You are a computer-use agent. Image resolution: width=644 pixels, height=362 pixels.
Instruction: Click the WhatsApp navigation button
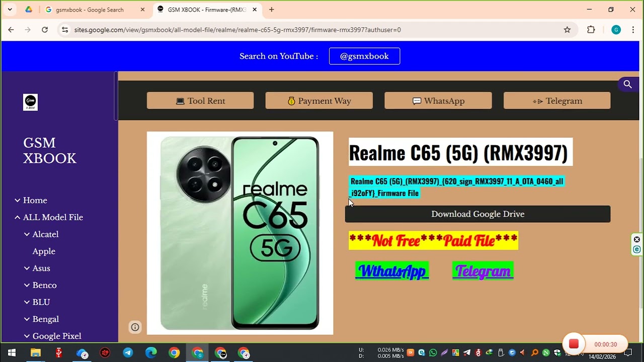[438, 101]
